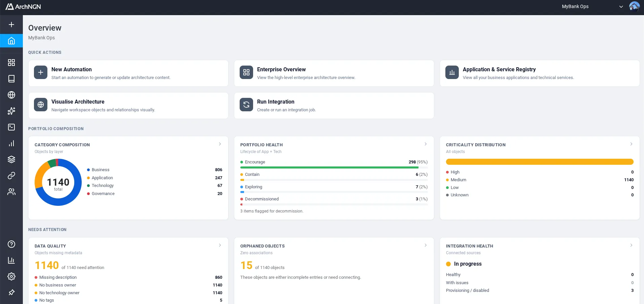Open the Enterprise Overview quick action

[x=334, y=73]
